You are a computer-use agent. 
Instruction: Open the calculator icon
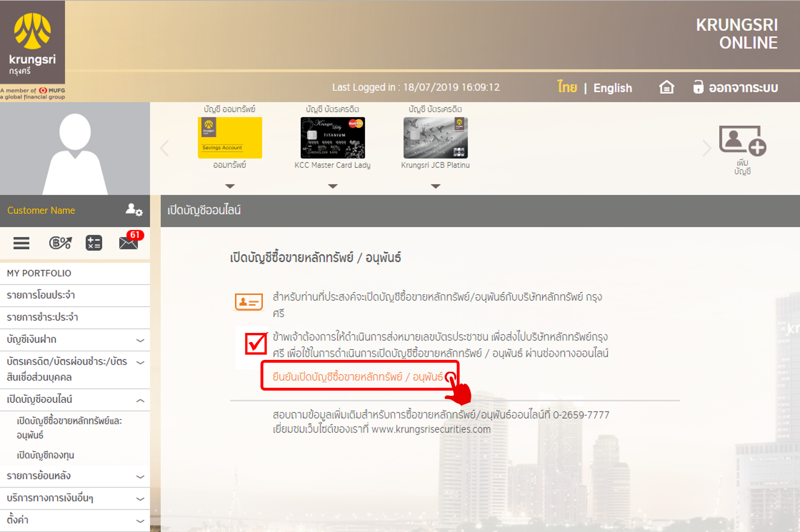tap(94, 243)
